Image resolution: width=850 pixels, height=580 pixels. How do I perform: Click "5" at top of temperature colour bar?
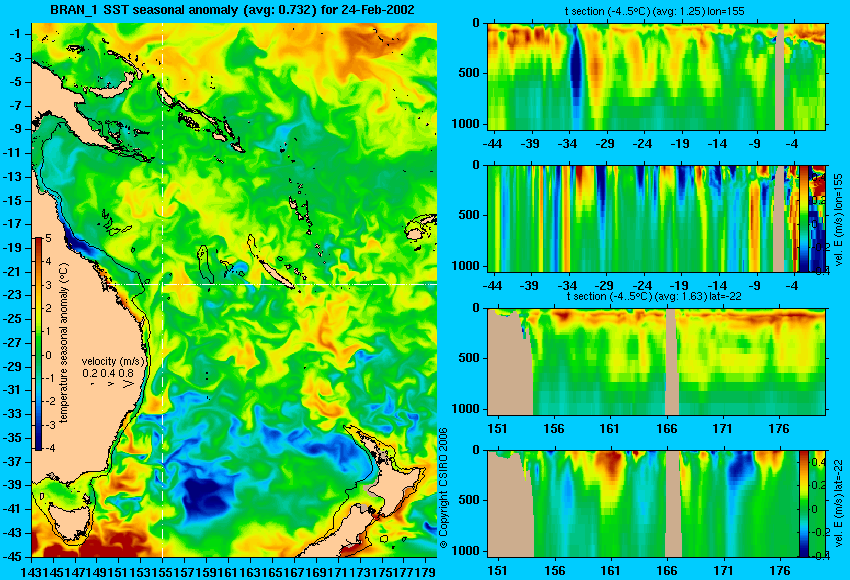pyautogui.click(x=48, y=238)
